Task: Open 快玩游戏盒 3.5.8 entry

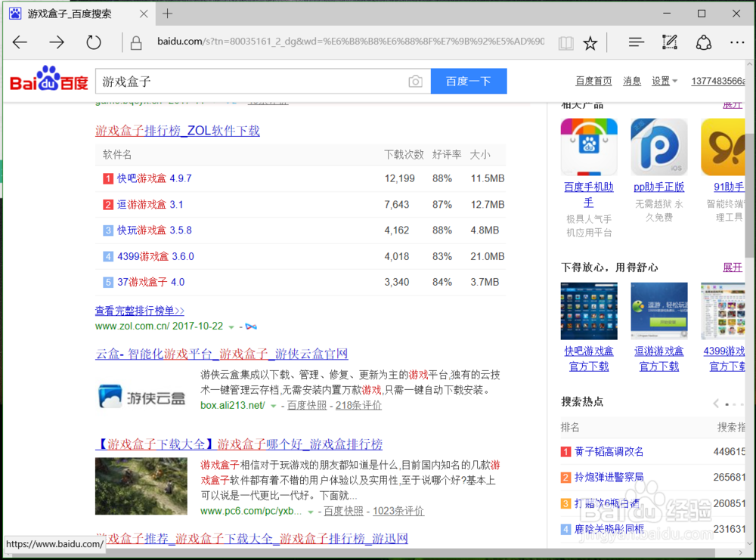Action: coord(154,230)
